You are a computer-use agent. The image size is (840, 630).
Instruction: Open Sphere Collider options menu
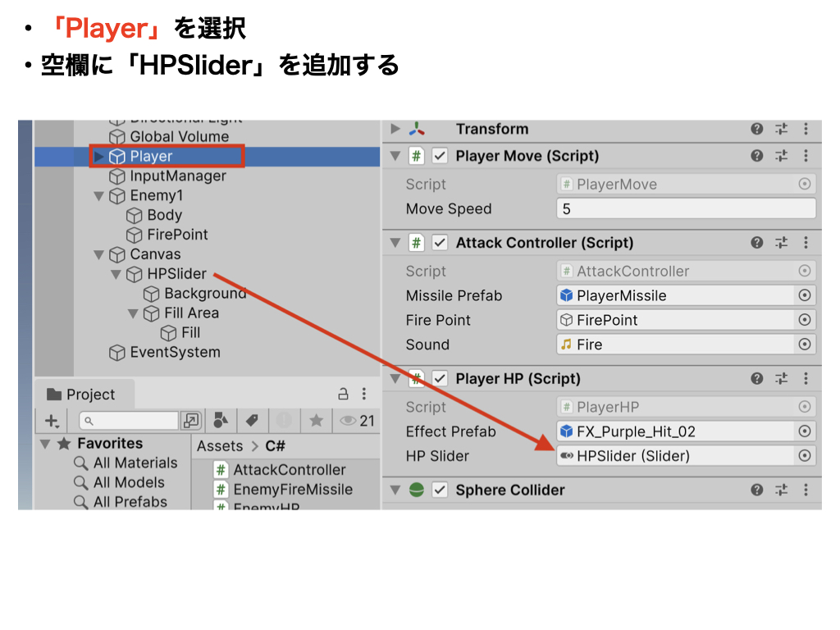806,490
